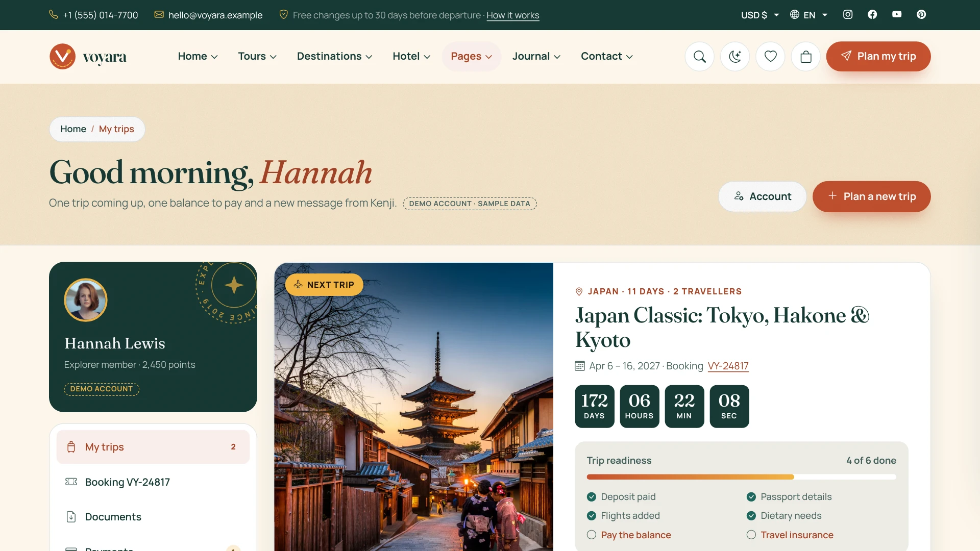The image size is (980, 551).
Task: Follow the How it works link
Action: [x=512, y=15]
